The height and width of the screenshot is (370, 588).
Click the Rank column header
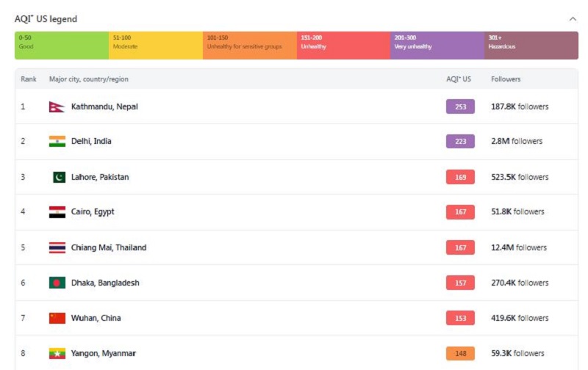click(29, 79)
